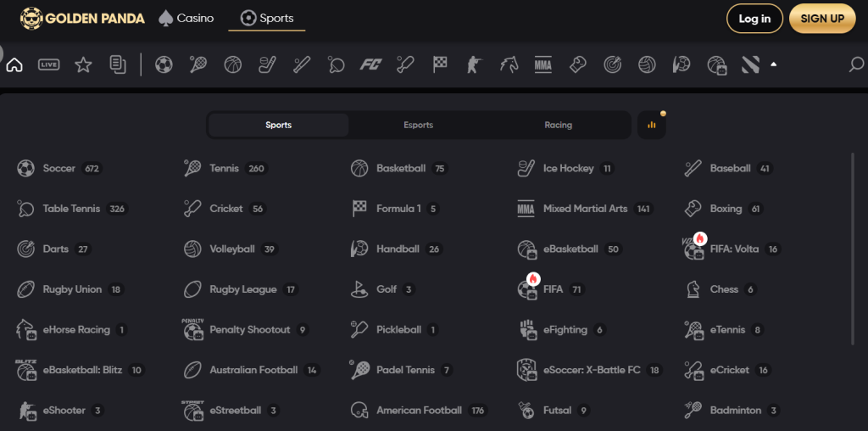This screenshot has height=431, width=868.
Task: Open Soccer with 672 events
Action: pyautogui.click(x=60, y=168)
